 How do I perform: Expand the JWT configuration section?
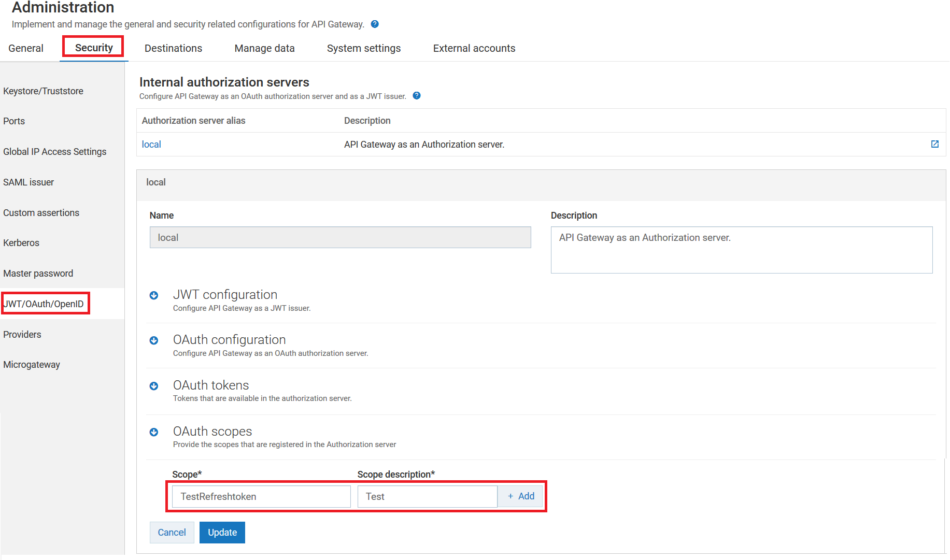click(154, 295)
